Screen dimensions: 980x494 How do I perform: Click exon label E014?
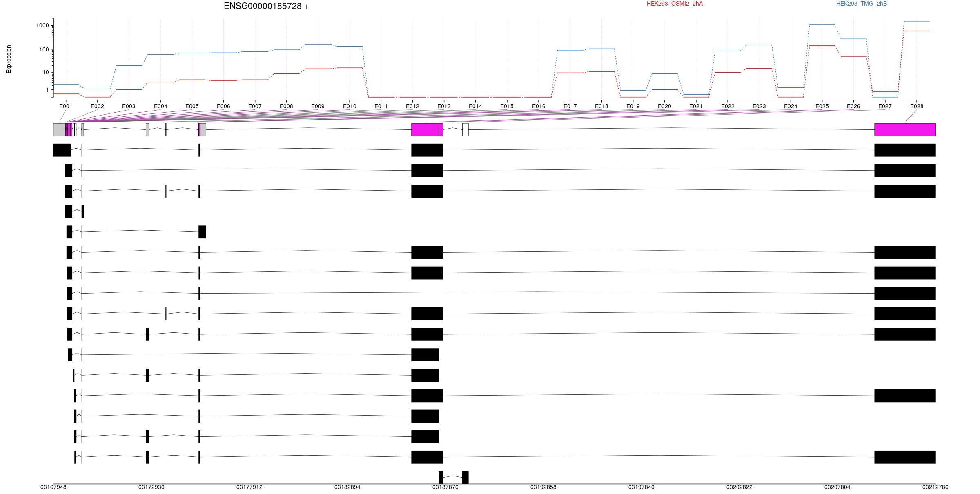[475, 106]
